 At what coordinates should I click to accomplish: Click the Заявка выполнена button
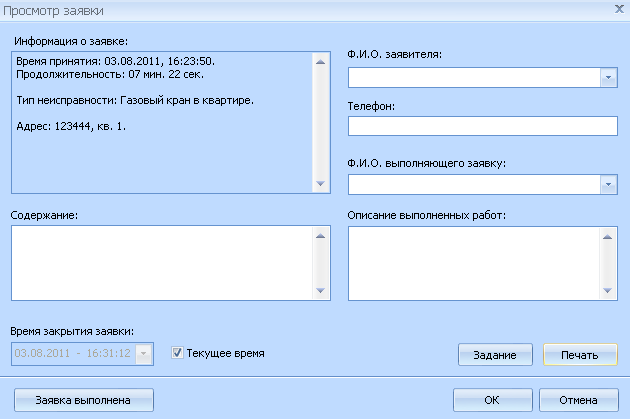(83, 400)
